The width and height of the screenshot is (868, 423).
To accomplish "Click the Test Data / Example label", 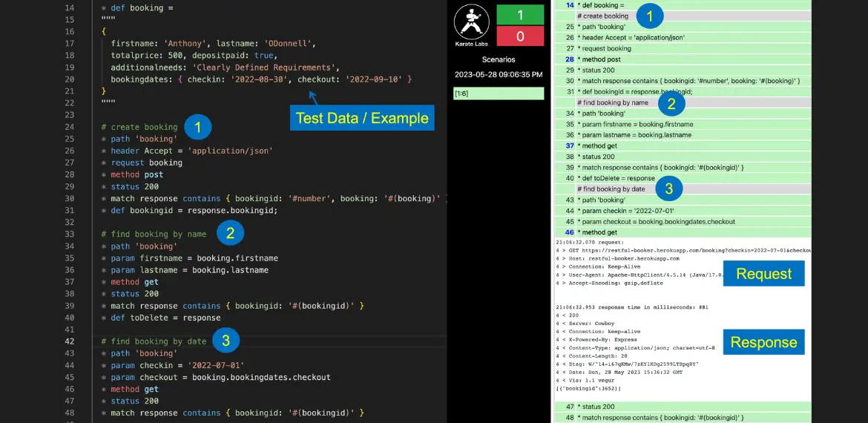I will (x=362, y=118).
